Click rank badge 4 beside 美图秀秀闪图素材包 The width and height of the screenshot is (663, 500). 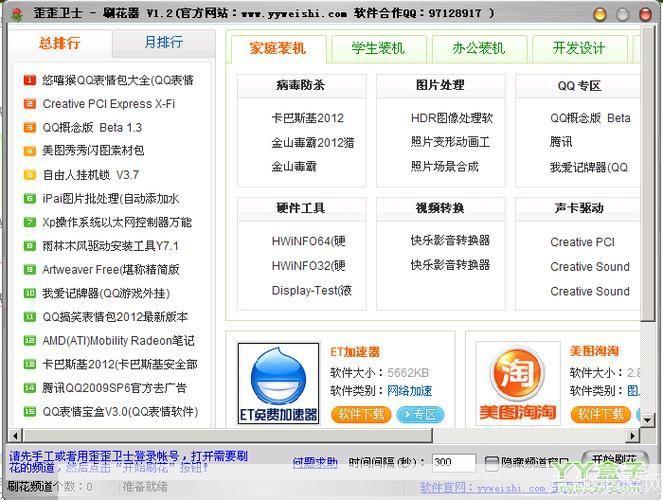click(30, 150)
